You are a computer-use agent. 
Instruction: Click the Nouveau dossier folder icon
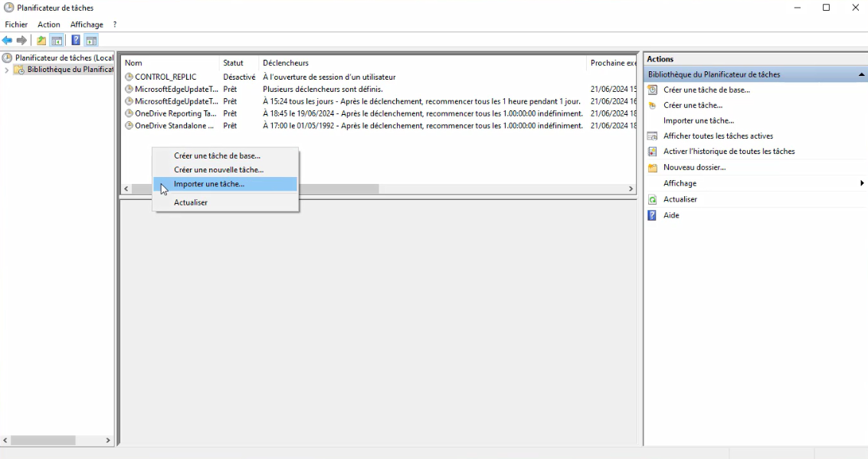(653, 168)
